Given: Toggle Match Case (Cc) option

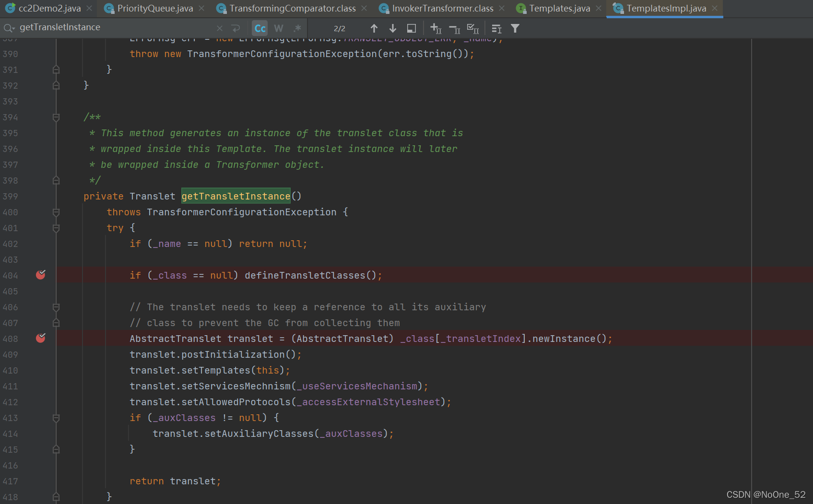Looking at the screenshot, I should tap(260, 28).
